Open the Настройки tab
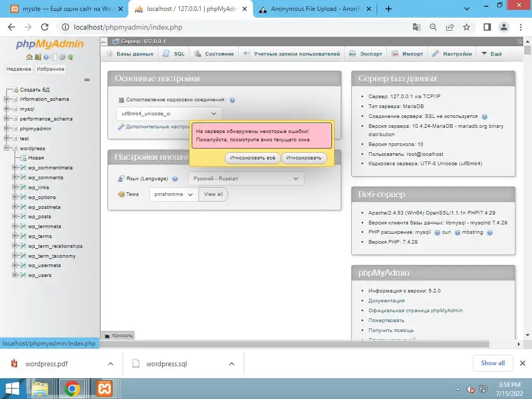This screenshot has height=399, width=532. click(x=452, y=54)
